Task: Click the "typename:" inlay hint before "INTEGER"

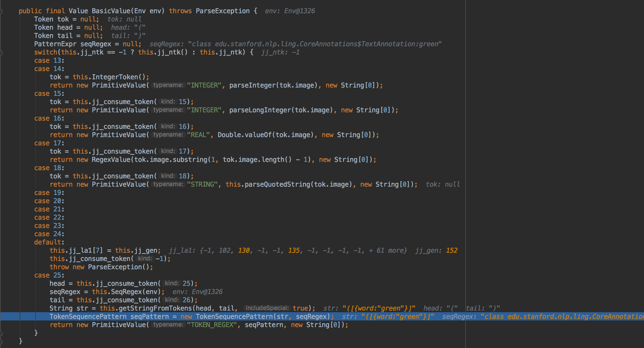Action: tap(168, 85)
